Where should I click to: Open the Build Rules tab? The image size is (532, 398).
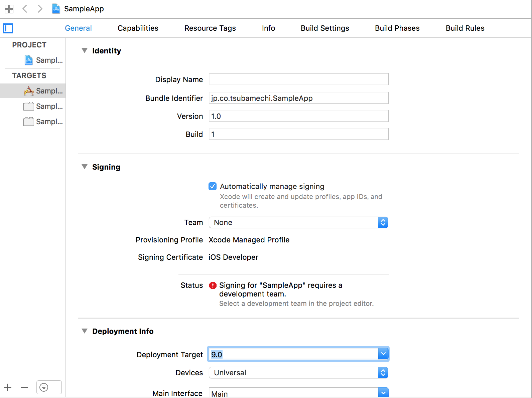click(x=465, y=28)
